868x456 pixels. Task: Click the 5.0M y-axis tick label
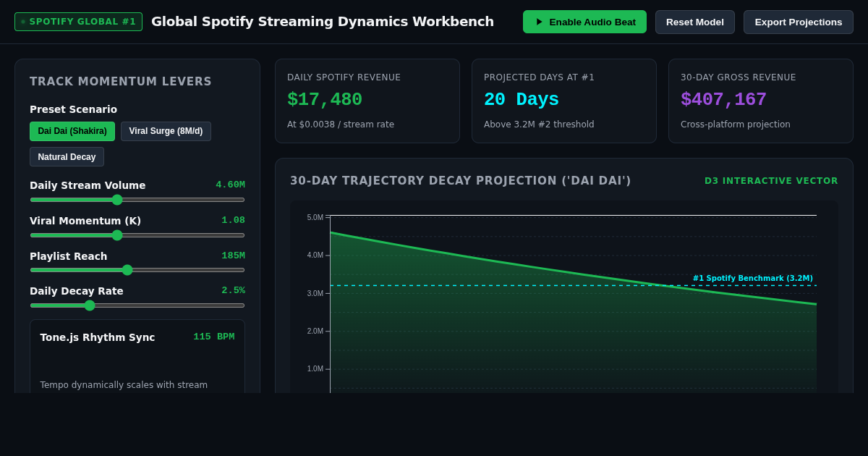[315, 217]
